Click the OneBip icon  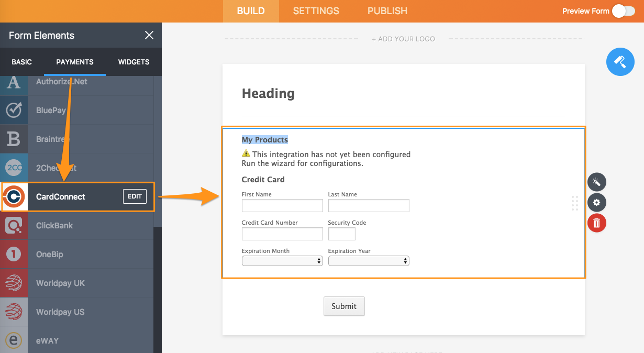point(14,254)
